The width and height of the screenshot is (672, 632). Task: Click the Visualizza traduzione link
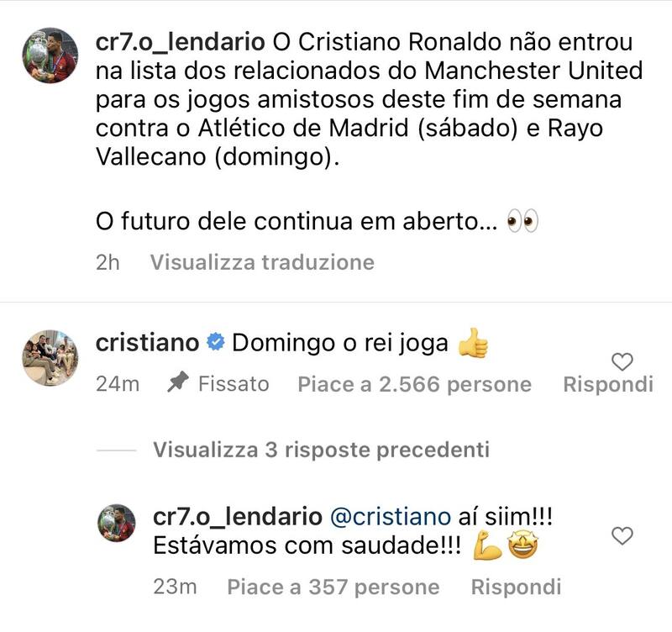tap(261, 262)
